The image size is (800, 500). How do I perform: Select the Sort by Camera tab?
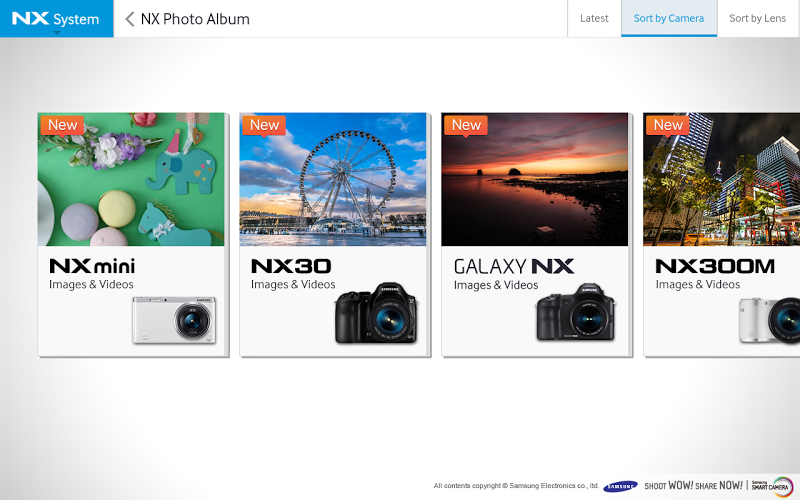[x=669, y=18]
